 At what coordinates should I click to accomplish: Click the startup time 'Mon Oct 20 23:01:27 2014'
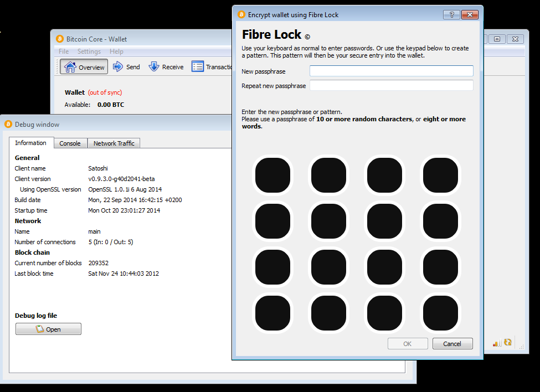tap(124, 210)
